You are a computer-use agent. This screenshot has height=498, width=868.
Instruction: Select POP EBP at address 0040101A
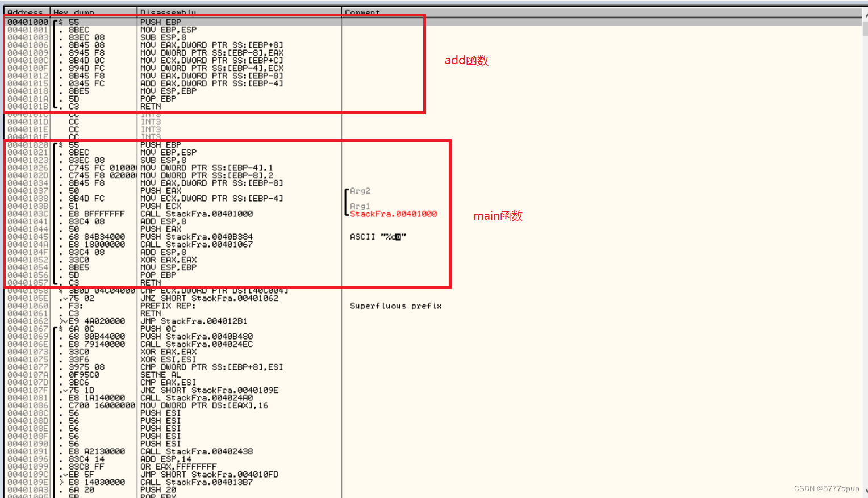click(158, 99)
